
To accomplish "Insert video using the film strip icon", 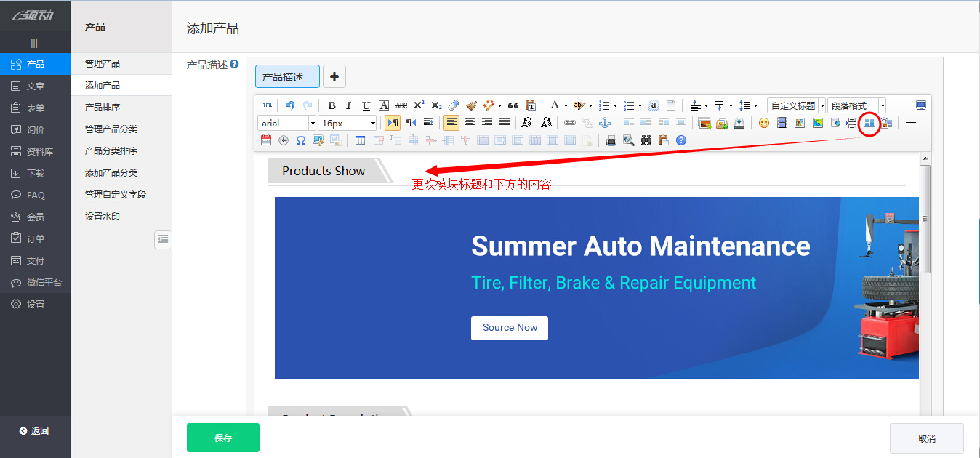I will 781,123.
